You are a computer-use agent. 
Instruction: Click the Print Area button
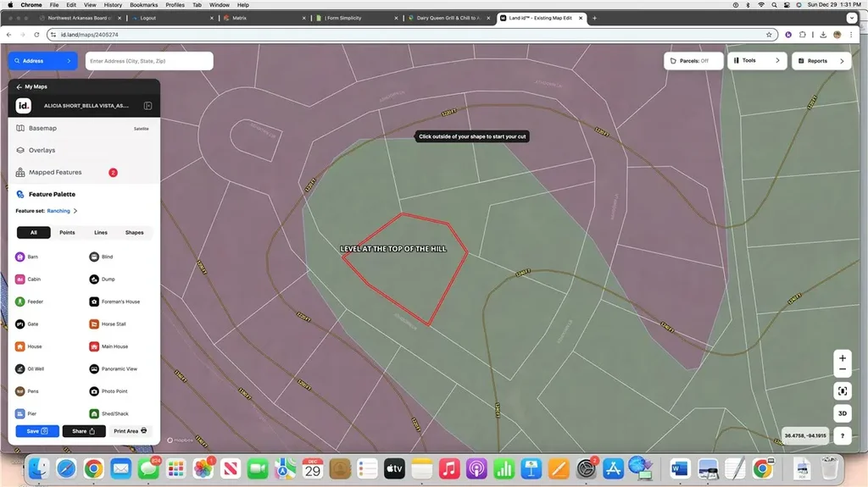click(131, 431)
